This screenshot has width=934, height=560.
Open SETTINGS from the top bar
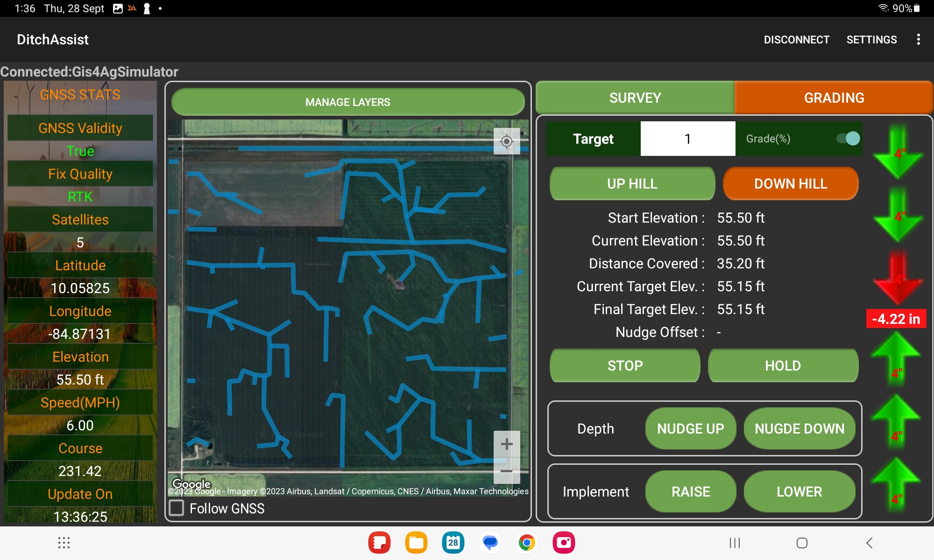871,40
